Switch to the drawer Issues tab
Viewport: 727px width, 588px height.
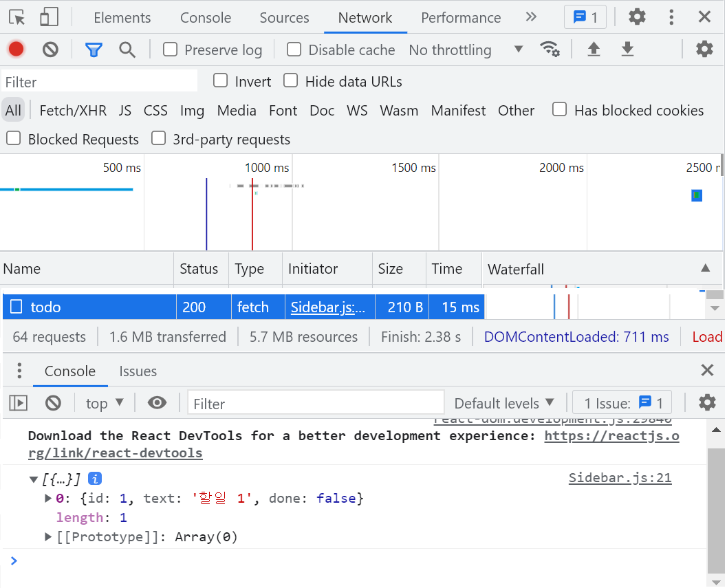[138, 371]
